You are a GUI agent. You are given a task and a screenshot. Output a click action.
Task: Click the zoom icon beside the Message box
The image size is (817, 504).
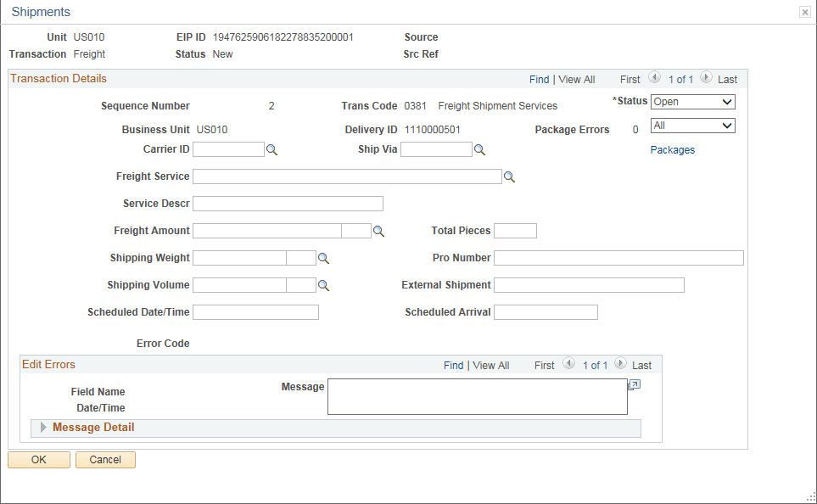tap(634, 384)
